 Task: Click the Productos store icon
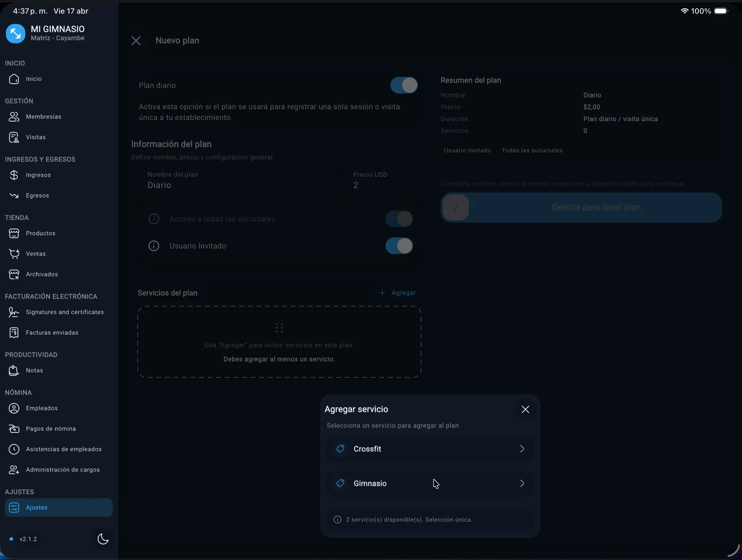point(14,233)
